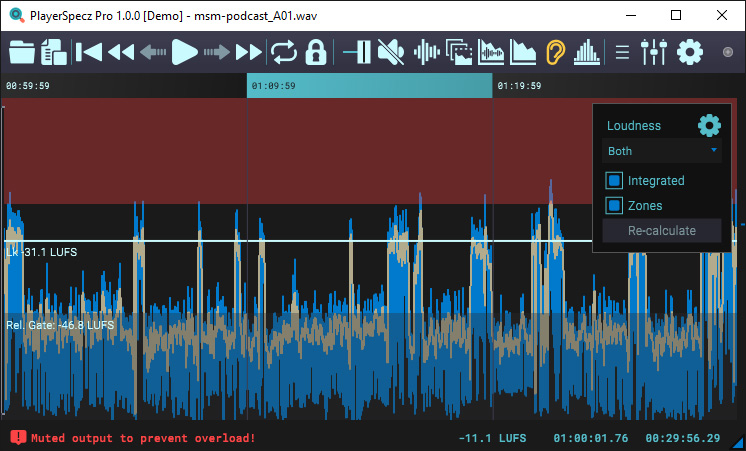Open the hamburger list menu icon

point(622,51)
